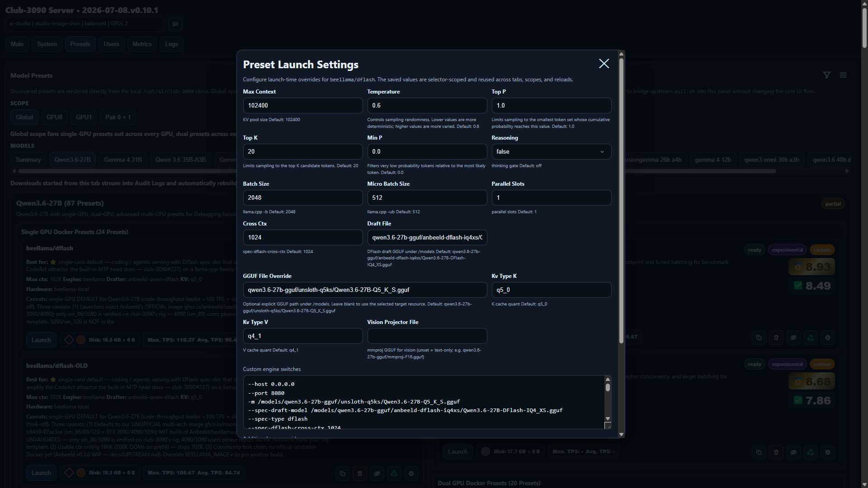The height and width of the screenshot is (488, 868).
Task: Launch the beellama/dflash-OLD preset
Action: click(x=41, y=473)
